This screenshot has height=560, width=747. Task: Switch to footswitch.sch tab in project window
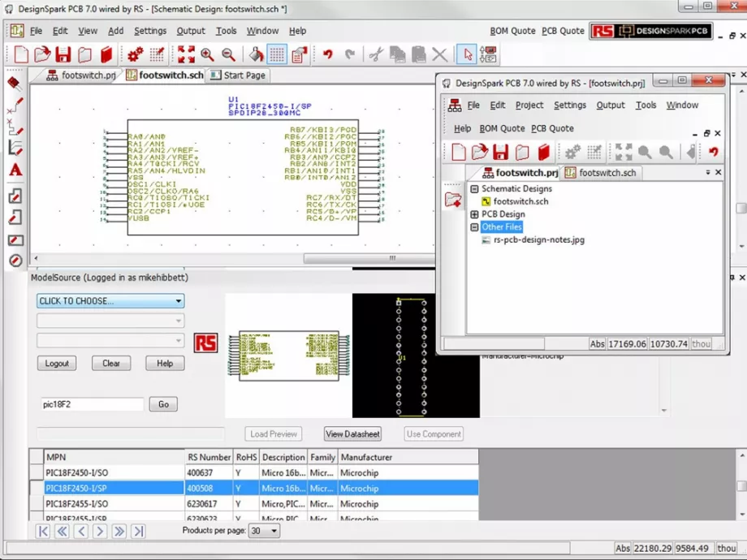click(601, 173)
